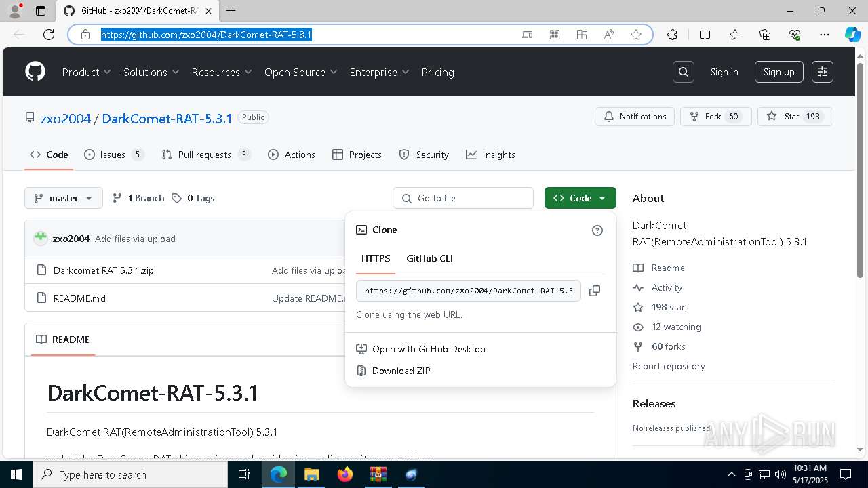
Task: Focus the Go to file search box
Action: pos(463,198)
